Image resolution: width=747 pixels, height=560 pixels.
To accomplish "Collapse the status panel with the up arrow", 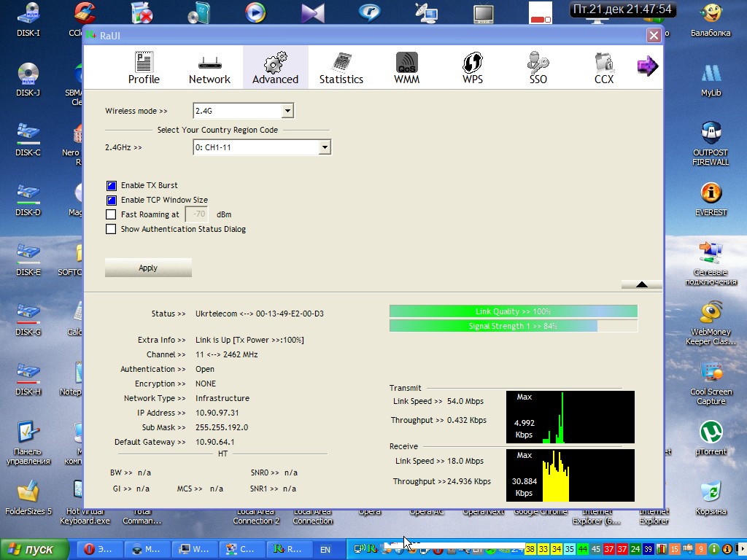I will pyautogui.click(x=641, y=284).
